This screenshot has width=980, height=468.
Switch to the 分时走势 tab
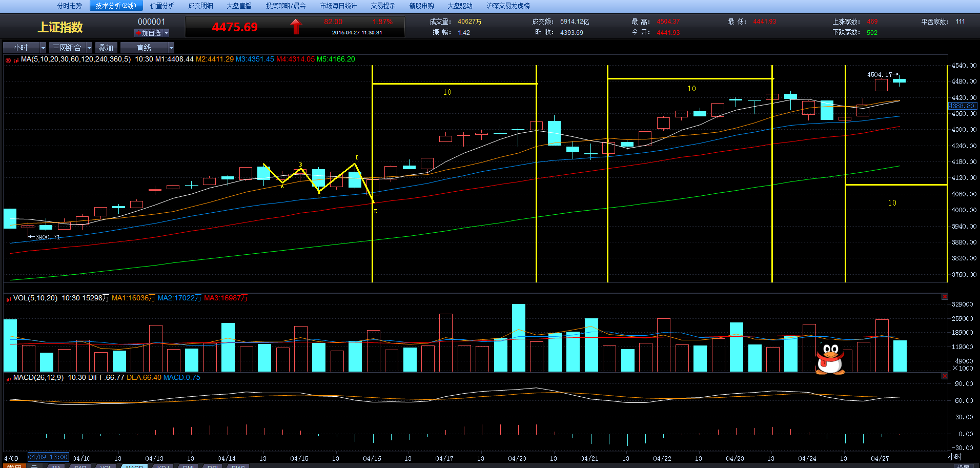point(69,6)
